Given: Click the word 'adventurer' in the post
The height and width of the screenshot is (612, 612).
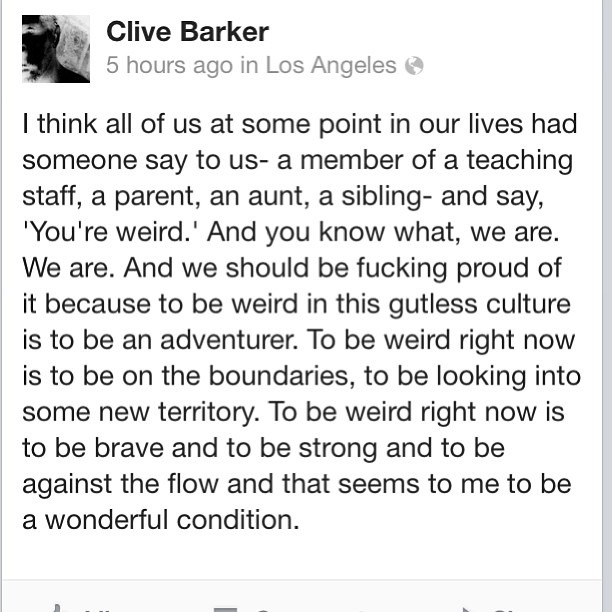Looking at the screenshot, I should [x=229, y=340].
